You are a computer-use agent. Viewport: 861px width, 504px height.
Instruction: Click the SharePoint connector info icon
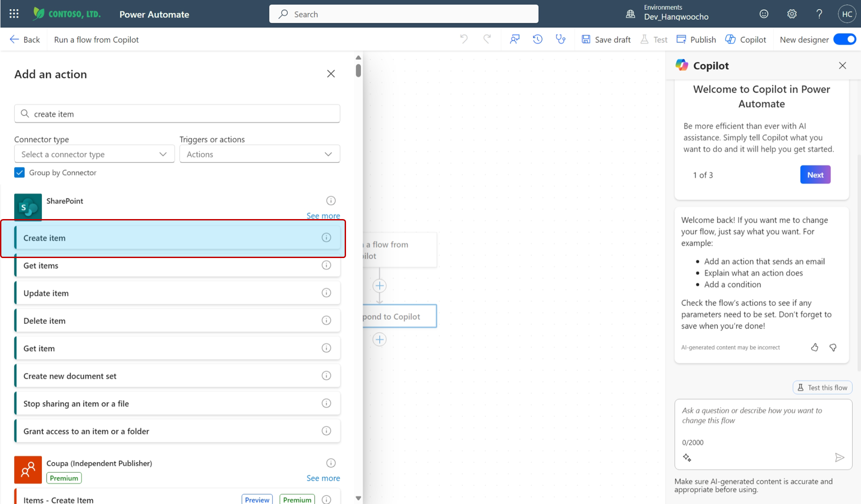tap(331, 201)
